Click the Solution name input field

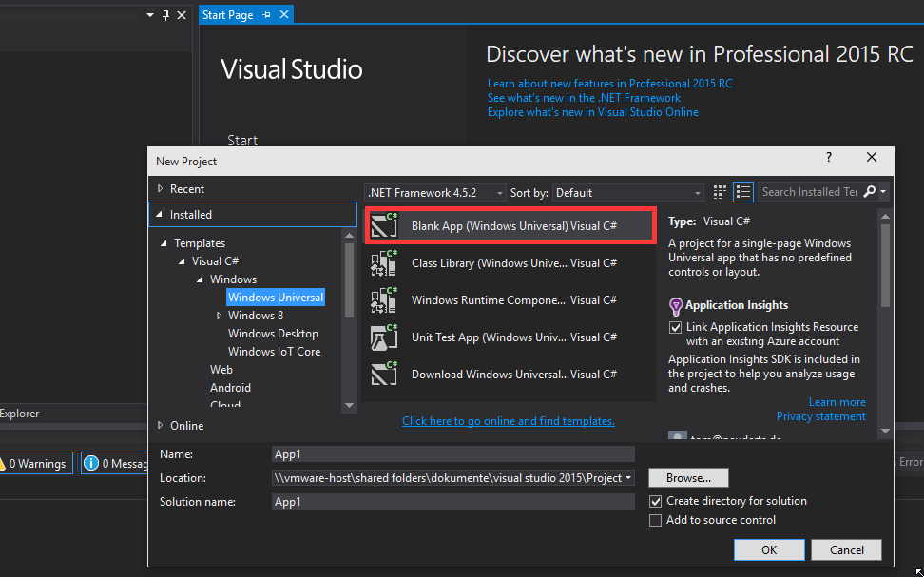(453, 502)
